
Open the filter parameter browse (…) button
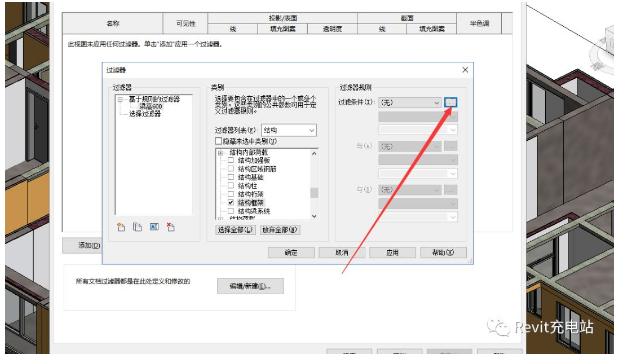[451, 103]
